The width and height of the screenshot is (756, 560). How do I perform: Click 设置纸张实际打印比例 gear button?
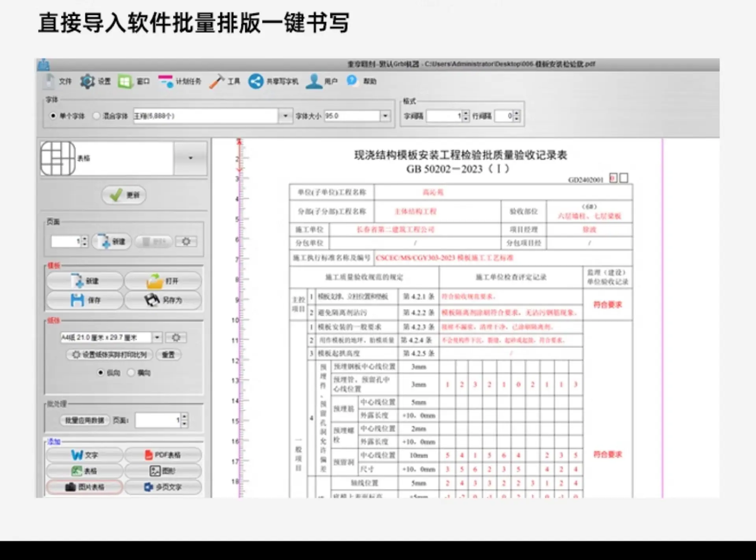[110, 355]
